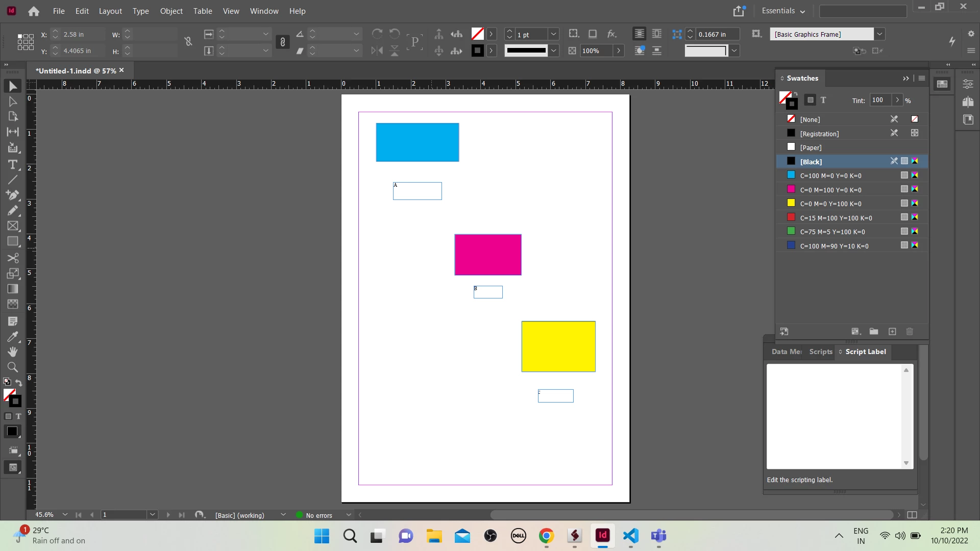Toggle constrain proportions link icon
This screenshot has height=551, width=980.
click(x=188, y=42)
